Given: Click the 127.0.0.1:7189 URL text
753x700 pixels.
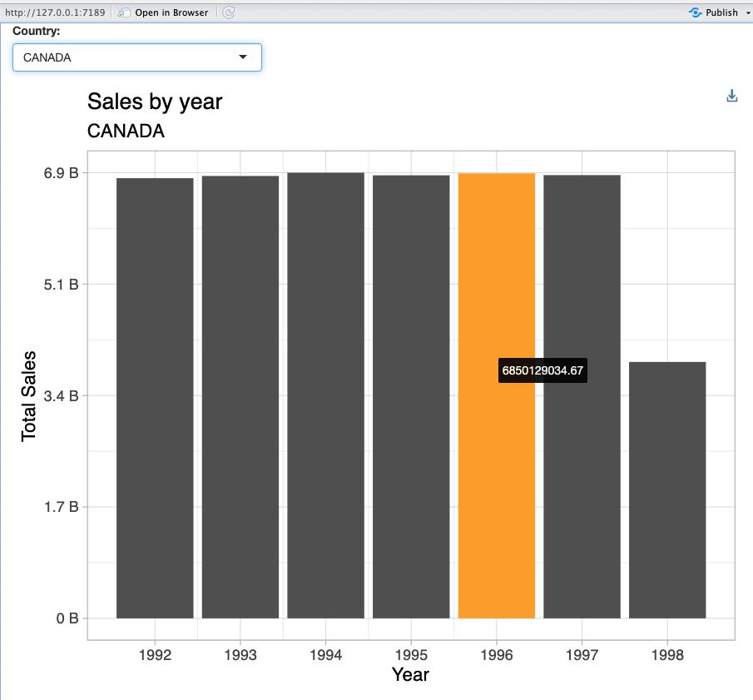Looking at the screenshot, I should pyautogui.click(x=55, y=12).
